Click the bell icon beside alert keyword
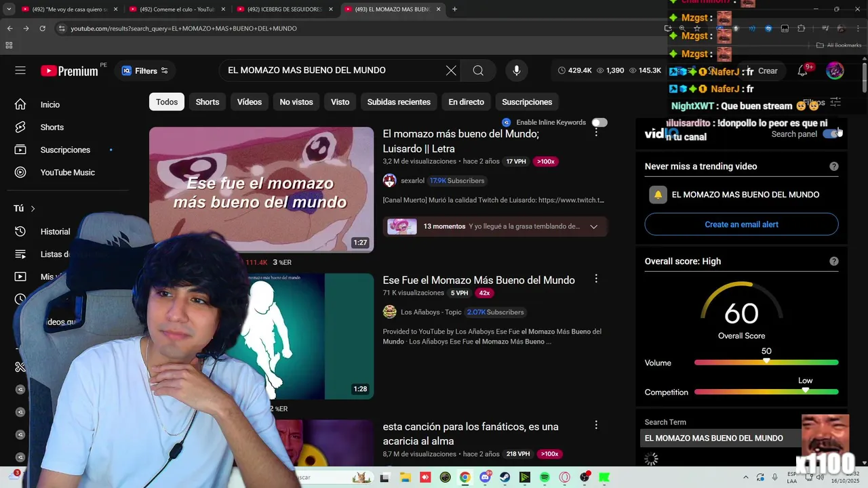This screenshot has height=488, width=868. point(658,195)
